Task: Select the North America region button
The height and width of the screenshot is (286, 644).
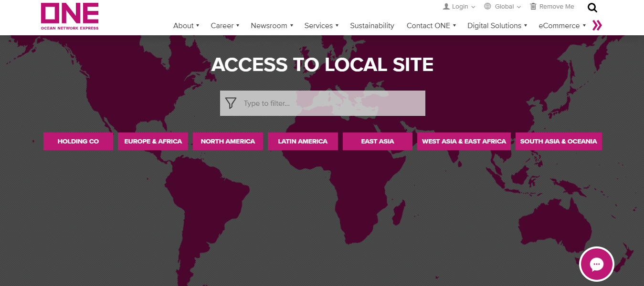Action: [x=228, y=142]
